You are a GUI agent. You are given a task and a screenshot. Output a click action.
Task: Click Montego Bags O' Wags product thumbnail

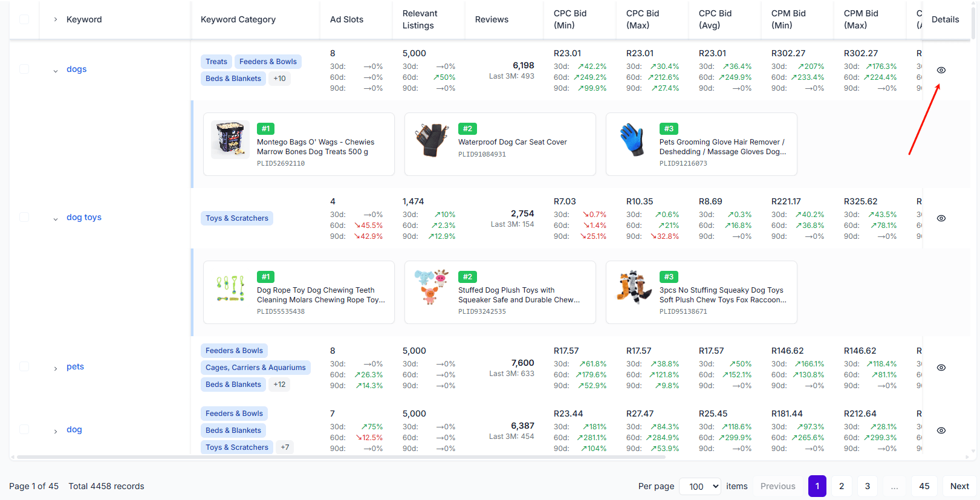coord(230,139)
